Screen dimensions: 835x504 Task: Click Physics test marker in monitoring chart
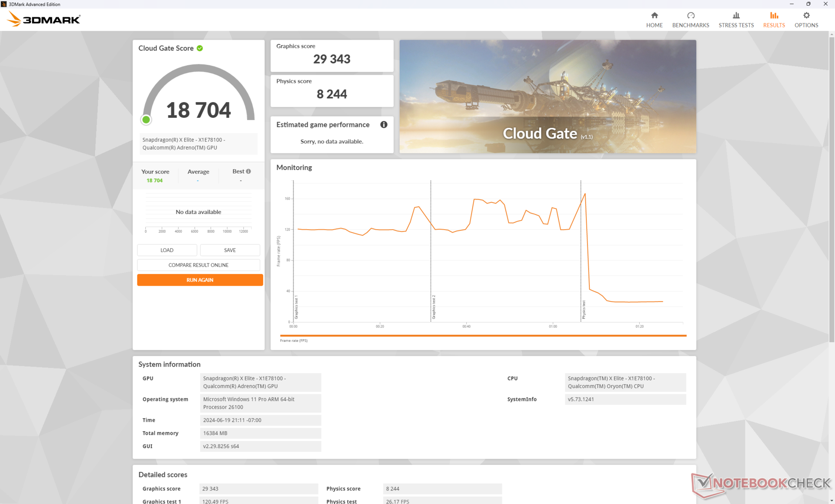583,309
